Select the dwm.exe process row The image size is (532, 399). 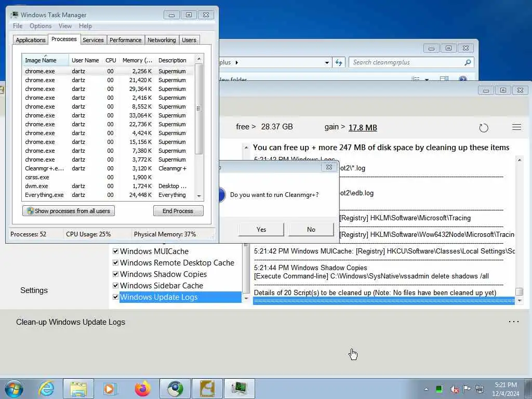109,186
